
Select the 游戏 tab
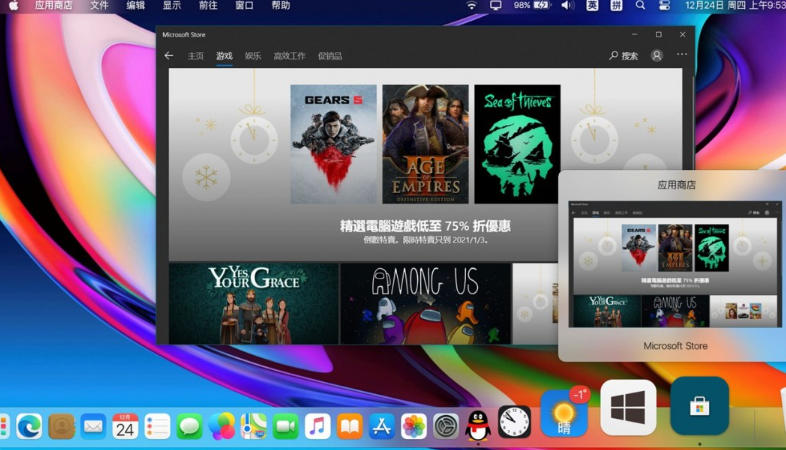pos(224,56)
